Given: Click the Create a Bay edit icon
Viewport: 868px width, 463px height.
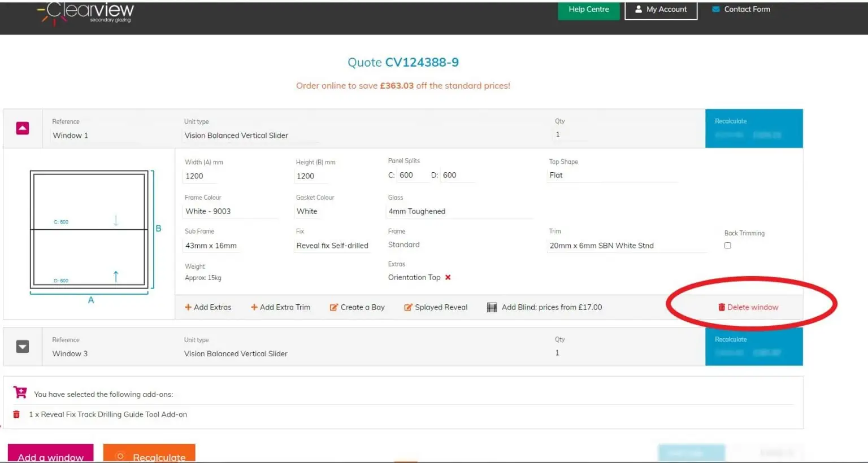Looking at the screenshot, I should [334, 307].
